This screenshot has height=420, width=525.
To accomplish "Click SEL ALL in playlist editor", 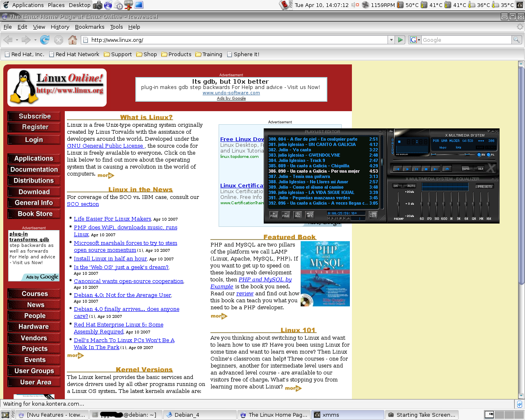I will (297, 215).
